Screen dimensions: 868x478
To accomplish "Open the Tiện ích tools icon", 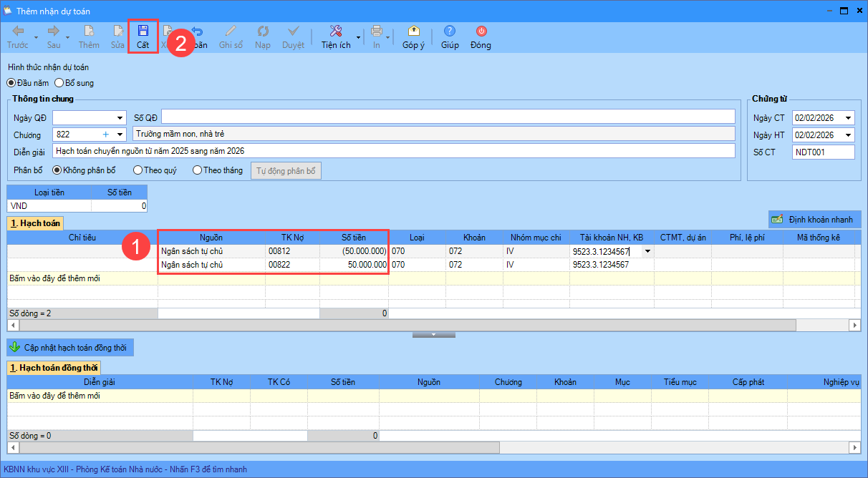I will (335, 31).
